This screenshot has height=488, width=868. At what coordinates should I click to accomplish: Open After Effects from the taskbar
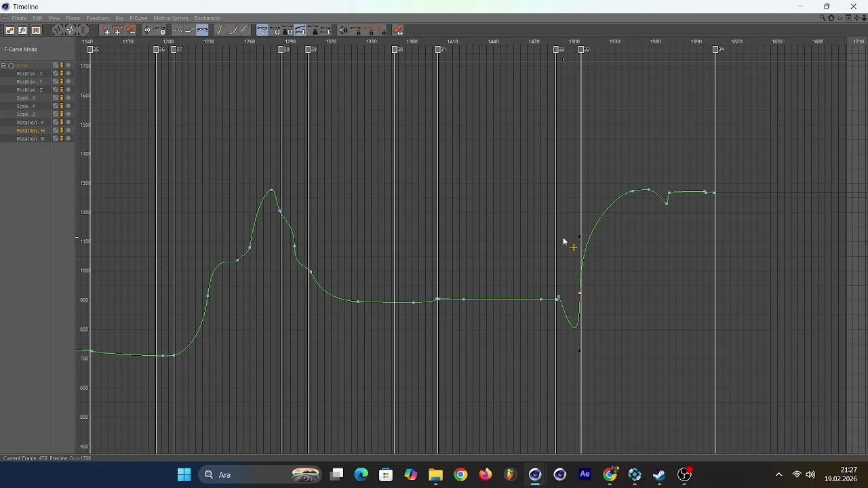click(585, 474)
